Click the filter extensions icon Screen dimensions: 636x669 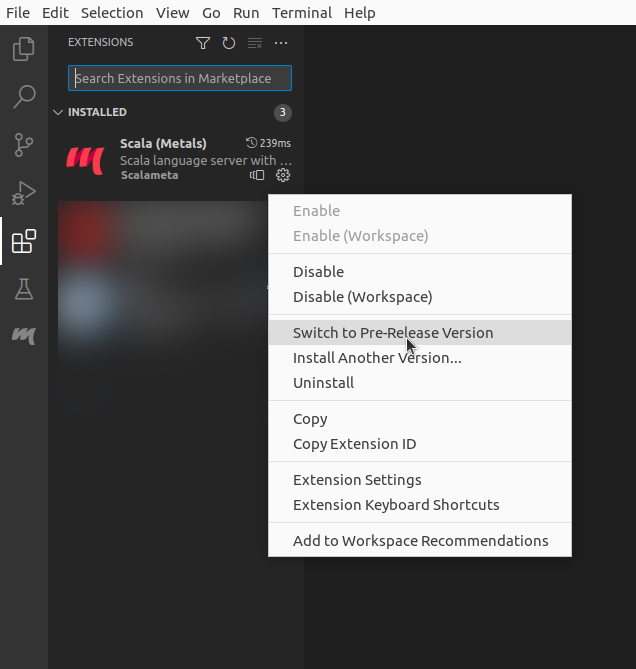(203, 43)
